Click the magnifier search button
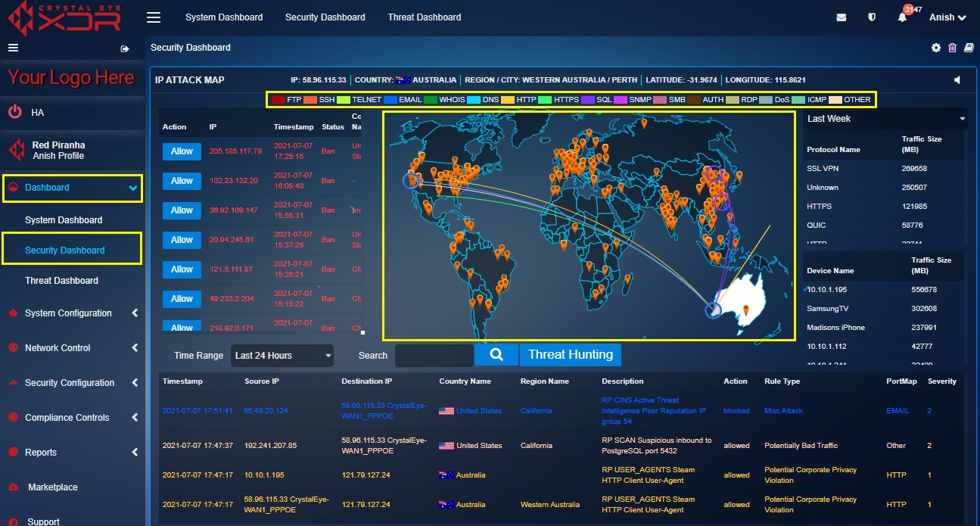The height and width of the screenshot is (526, 980). click(496, 355)
